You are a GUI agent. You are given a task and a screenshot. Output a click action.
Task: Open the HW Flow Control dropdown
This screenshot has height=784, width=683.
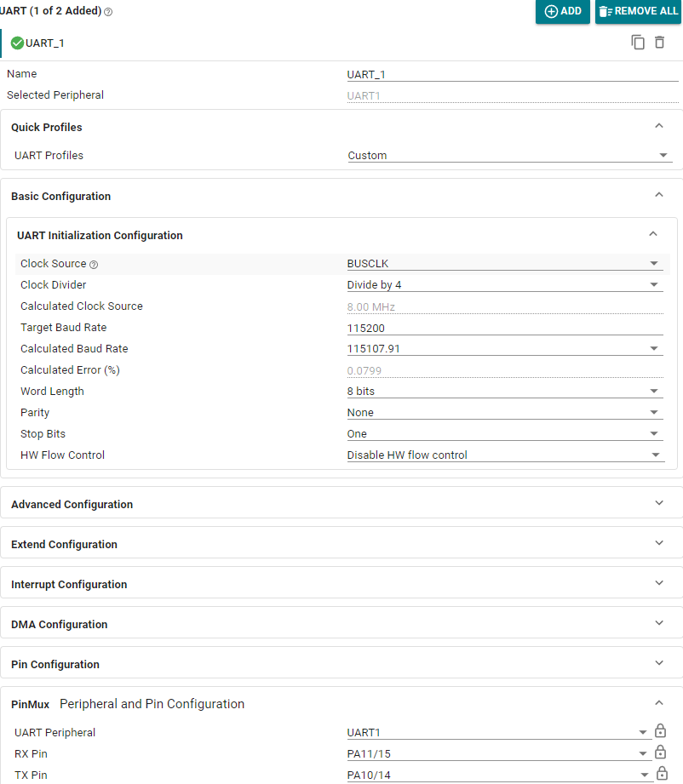[503, 455]
